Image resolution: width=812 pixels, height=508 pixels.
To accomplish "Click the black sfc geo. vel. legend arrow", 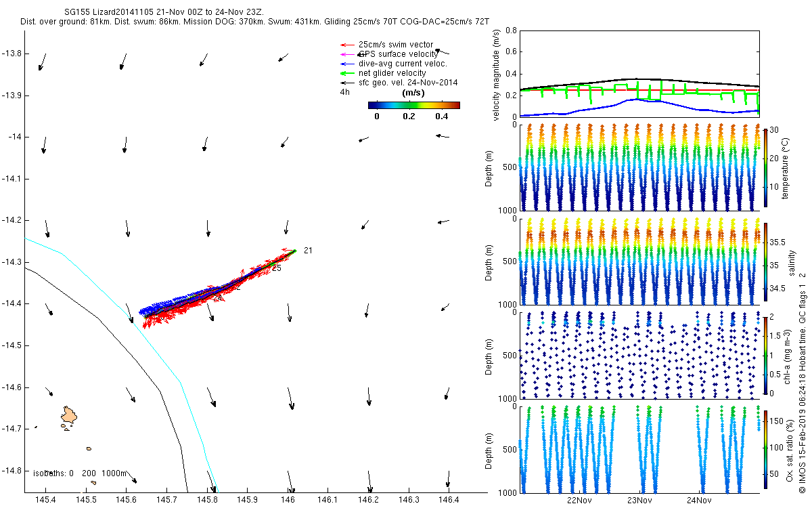I will 347,83.
